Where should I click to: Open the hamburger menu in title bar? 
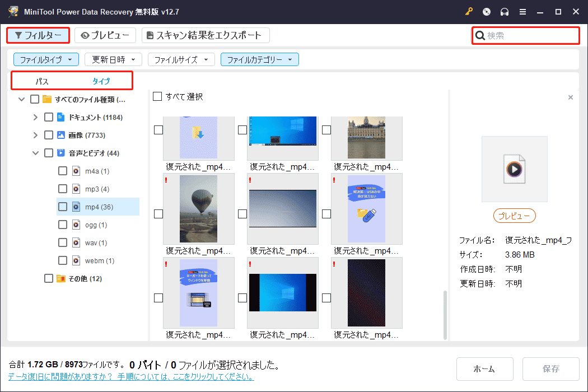(x=522, y=11)
